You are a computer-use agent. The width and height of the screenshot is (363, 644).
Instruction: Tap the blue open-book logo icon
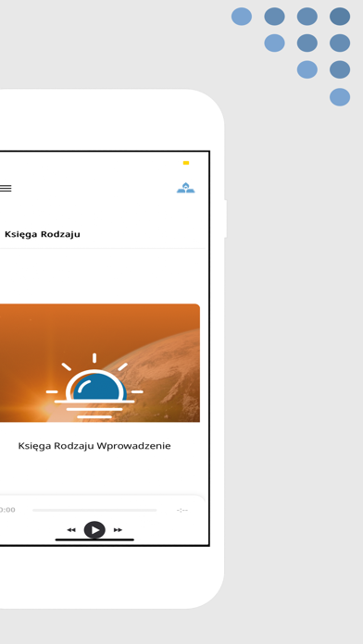(186, 188)
